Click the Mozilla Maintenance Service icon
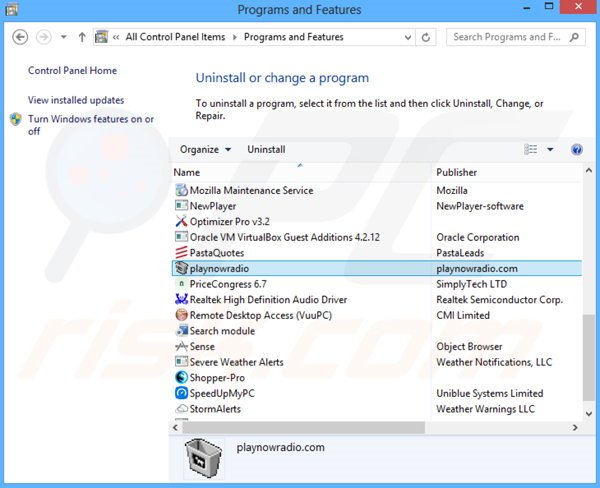The width and height of the screenshot is (600, 488). (x=181, y=190)
